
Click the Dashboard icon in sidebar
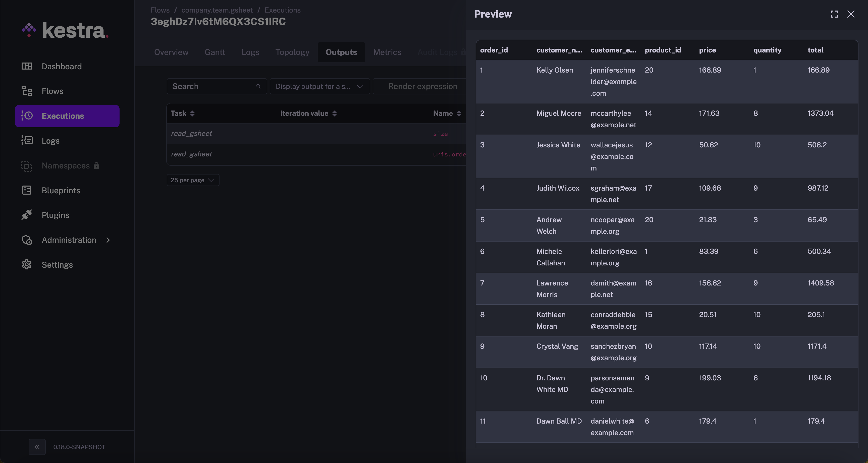click(x=27, y=66)
